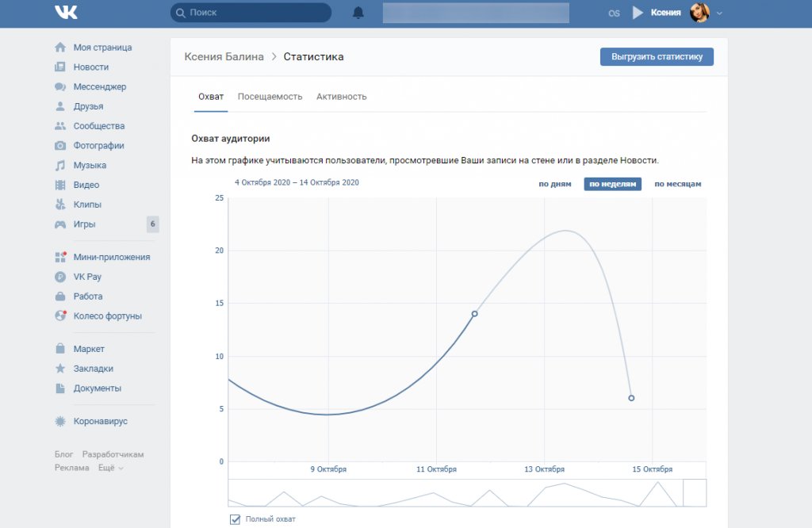Expand the Ещё footer menu
Screen dimensions: 812x528
click(110, 468)
